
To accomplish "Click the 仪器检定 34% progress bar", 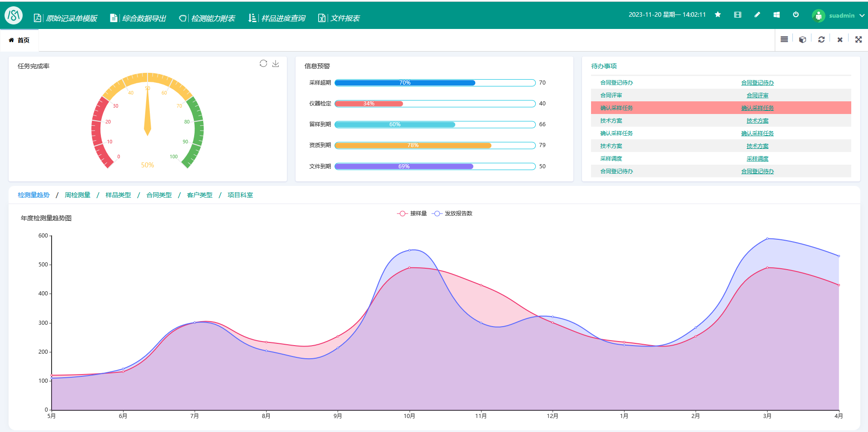I will point(435,104).
